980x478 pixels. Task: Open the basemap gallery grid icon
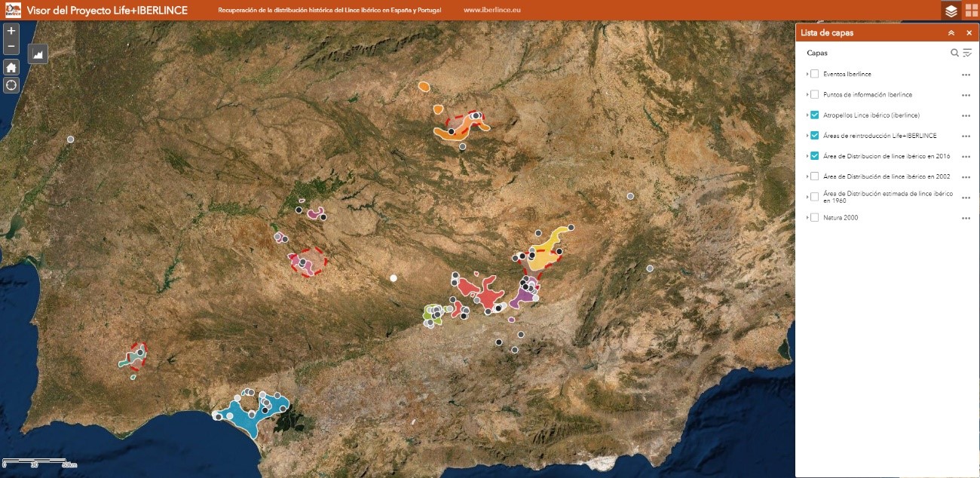[x=971, y=11]
